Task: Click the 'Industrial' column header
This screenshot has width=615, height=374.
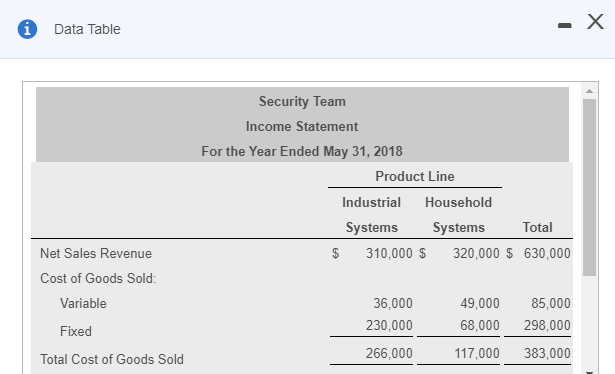Action: 371,202
